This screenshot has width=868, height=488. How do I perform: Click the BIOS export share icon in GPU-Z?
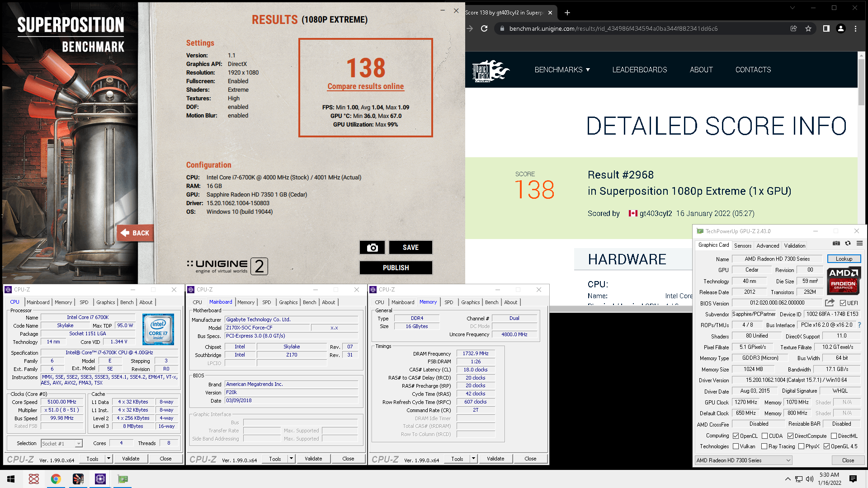click(830, 303)
